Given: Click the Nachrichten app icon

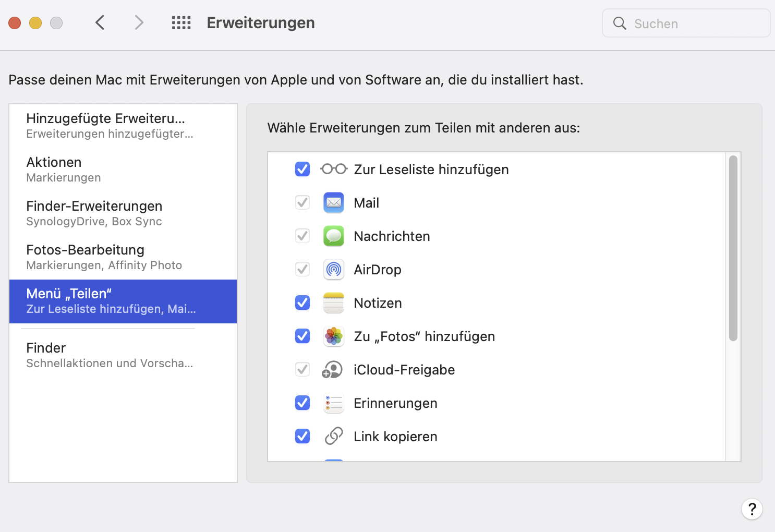Looking at the screenshot, I should (334, 236).
